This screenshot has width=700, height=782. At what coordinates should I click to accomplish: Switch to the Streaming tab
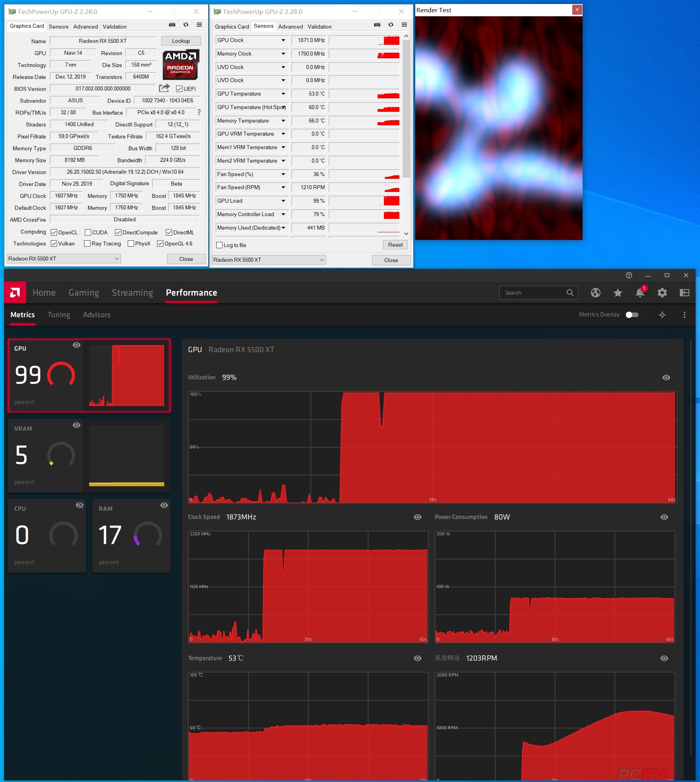(x=132, y=293)
